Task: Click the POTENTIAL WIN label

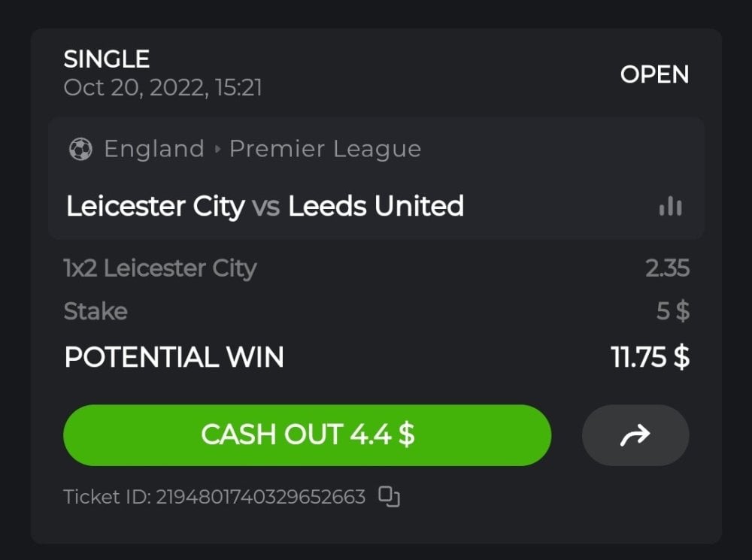Action: (x=174, y=357)
